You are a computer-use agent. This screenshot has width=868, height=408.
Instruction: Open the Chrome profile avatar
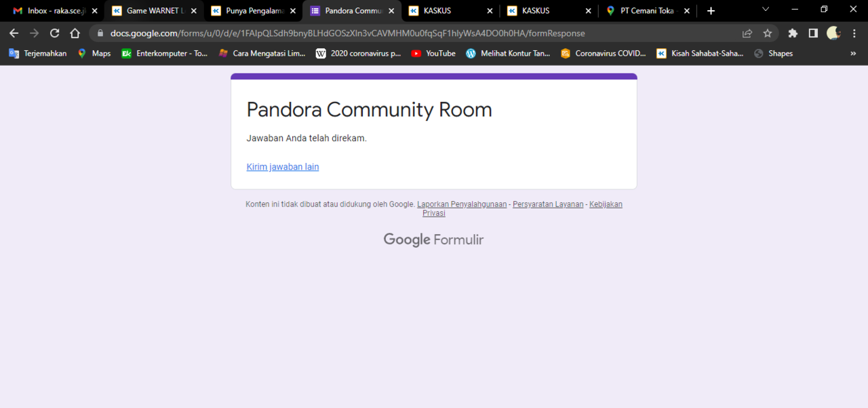833,33
